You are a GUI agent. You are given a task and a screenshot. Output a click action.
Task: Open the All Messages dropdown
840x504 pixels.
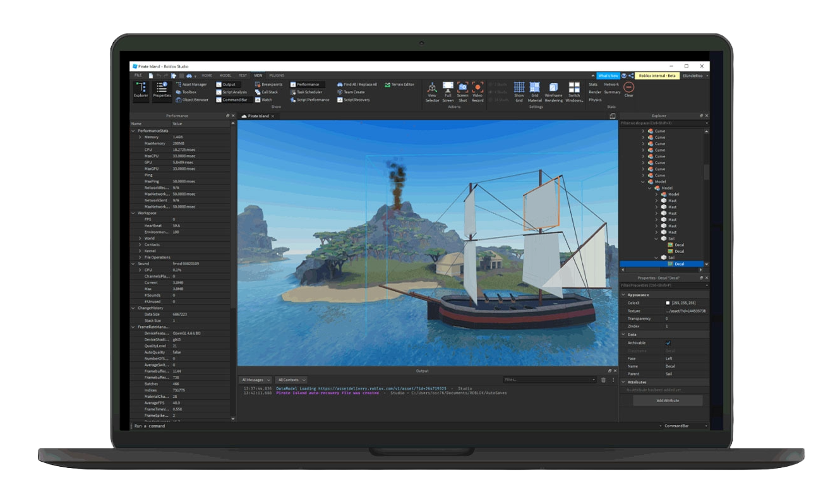coord(256,380)
